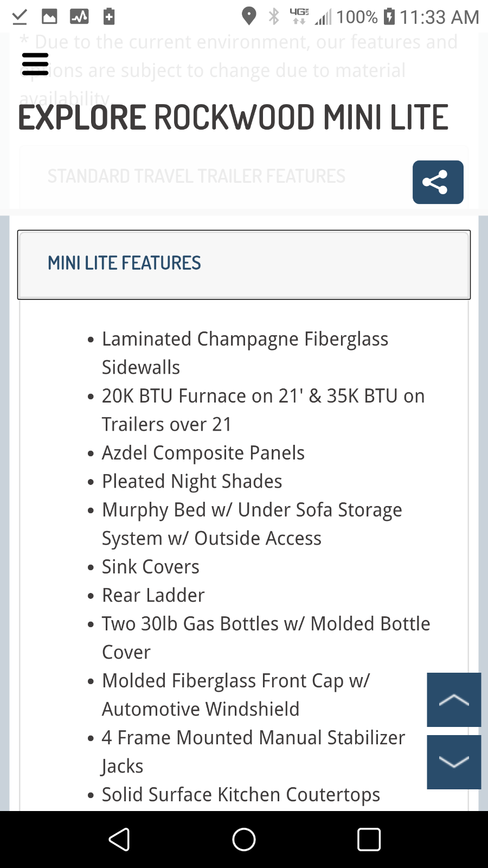This screenshot has width=488, height=868.
Task: Tap the Azdel Composite Panels list item
Action: click(203, 453)
